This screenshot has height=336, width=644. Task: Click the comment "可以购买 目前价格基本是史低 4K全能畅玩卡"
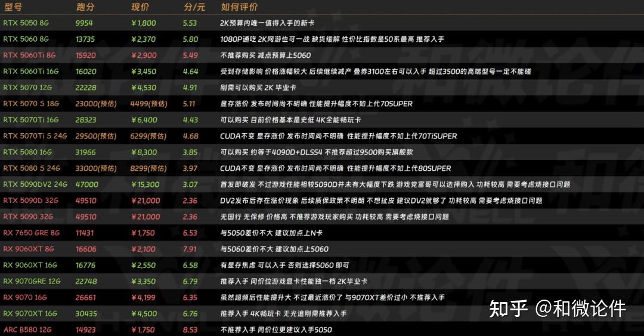[x=291, y=120]
